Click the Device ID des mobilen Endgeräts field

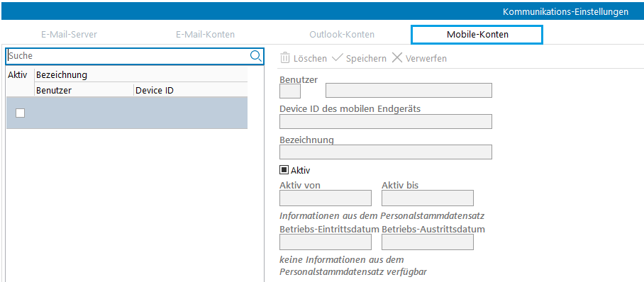tap(386, 121)
